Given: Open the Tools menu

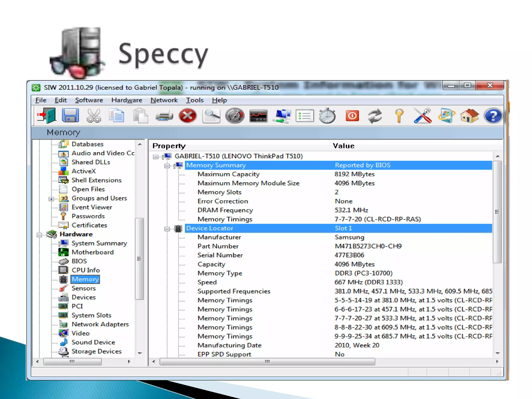Looking at the screenshot, I should [195, 100].
